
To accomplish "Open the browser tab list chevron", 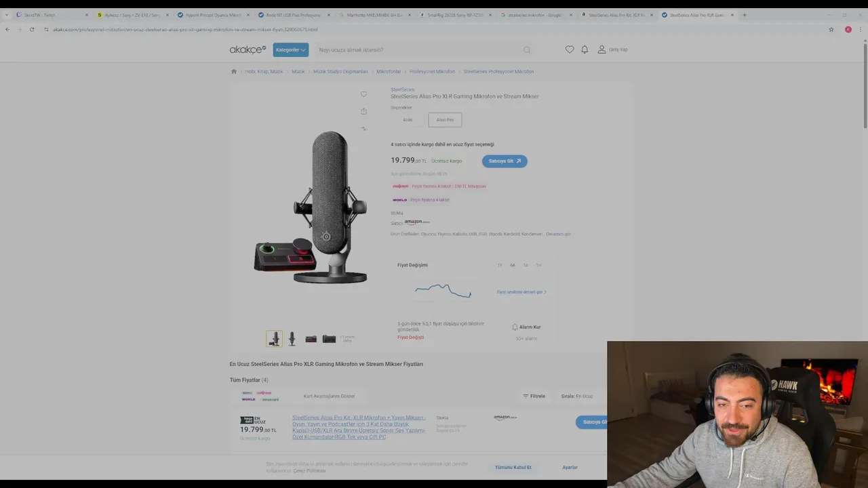I will (7, 15).
